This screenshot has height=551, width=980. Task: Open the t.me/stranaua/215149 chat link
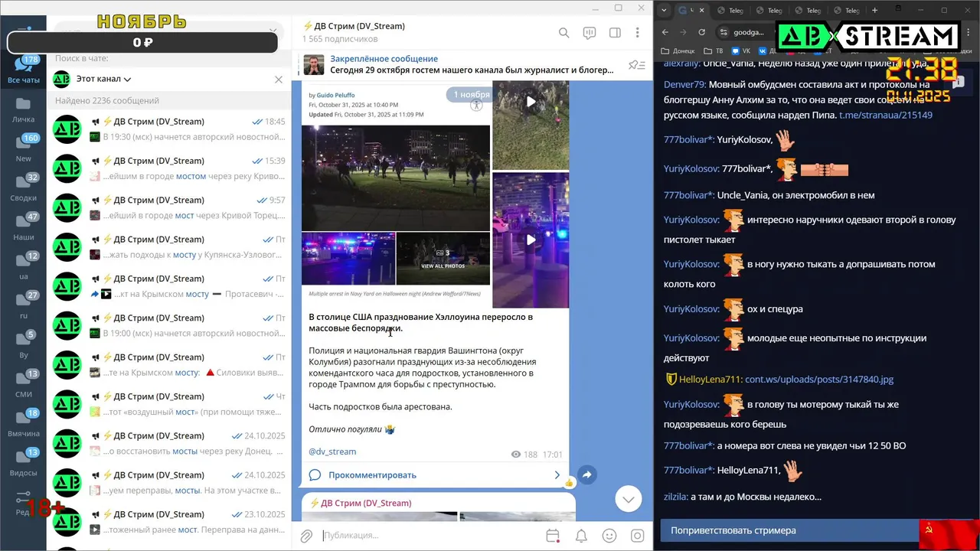click(x=885, y=115)
